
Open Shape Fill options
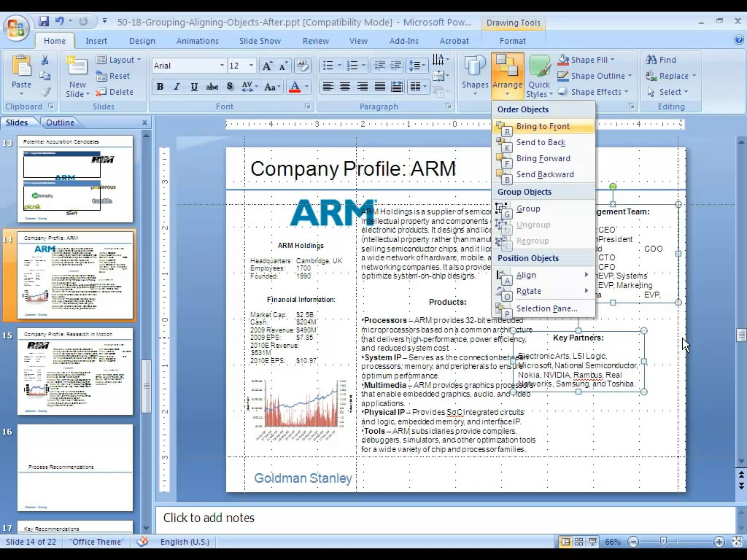[586, 60]
